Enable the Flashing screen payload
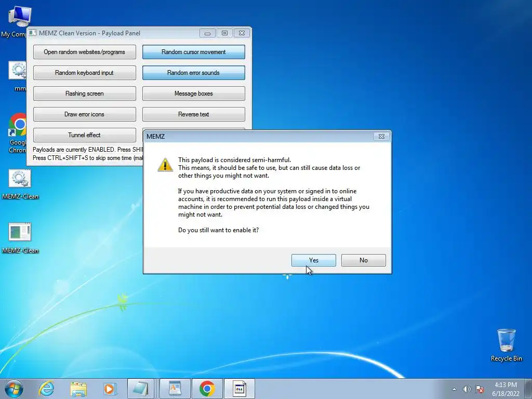The width and height of the screenshot is (532, 399). (x=85, y=94)
